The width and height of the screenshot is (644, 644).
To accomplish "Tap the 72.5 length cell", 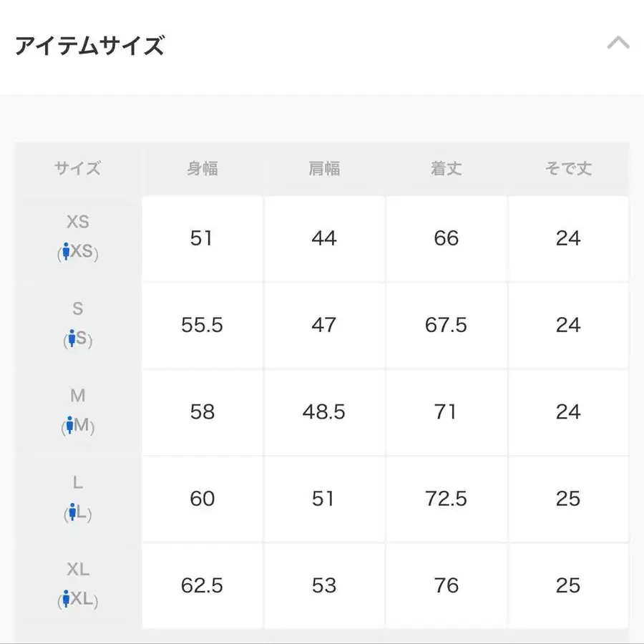I will 446,499.
